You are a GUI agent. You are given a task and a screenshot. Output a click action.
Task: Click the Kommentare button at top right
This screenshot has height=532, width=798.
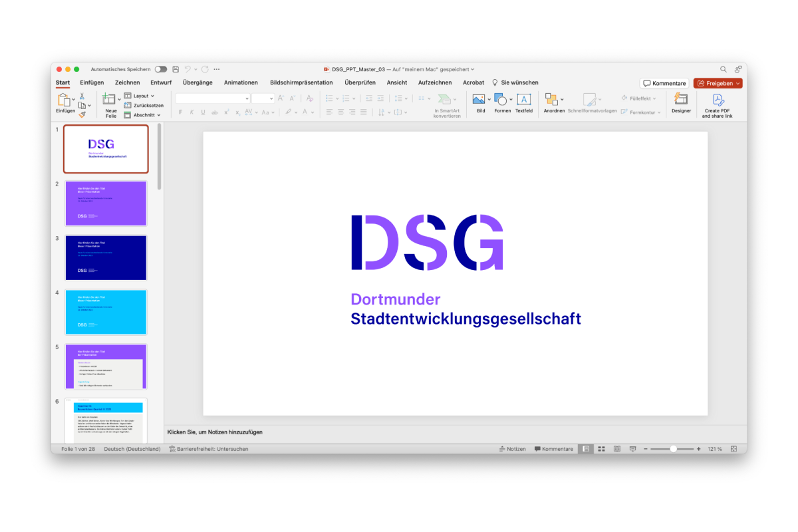pyautogui.click(x=664, y=83)
